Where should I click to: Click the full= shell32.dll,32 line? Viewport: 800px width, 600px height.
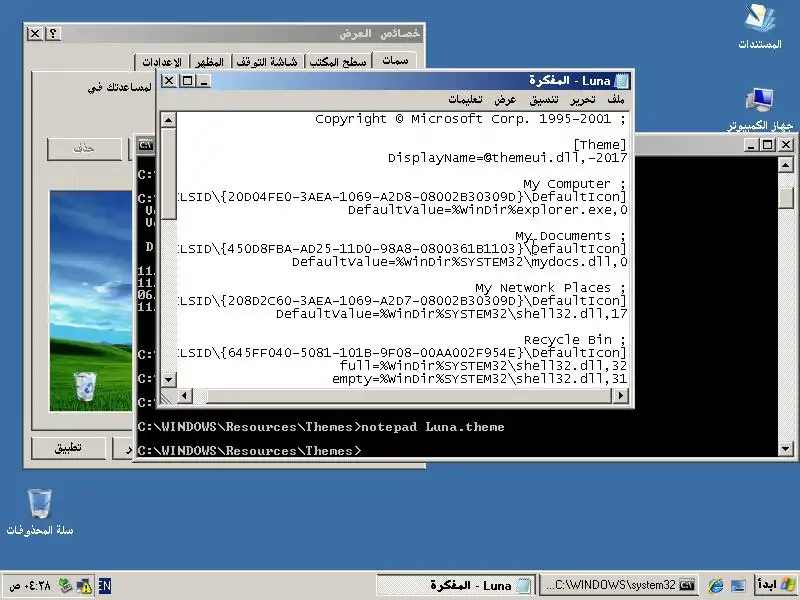pyautogui.click(x=483, y=366)
